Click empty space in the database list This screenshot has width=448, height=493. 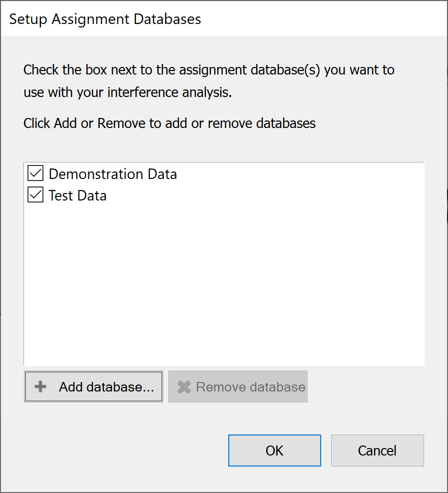[224, 283]
